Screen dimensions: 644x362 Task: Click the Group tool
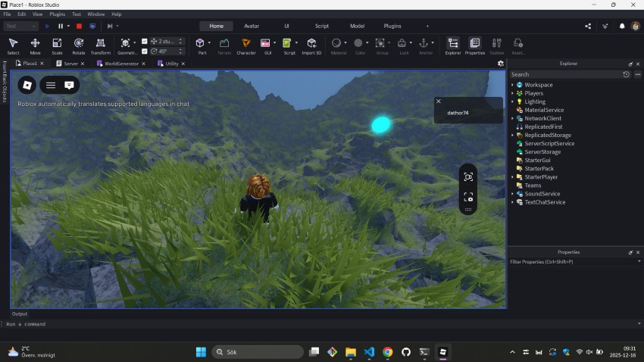[381, 46]
